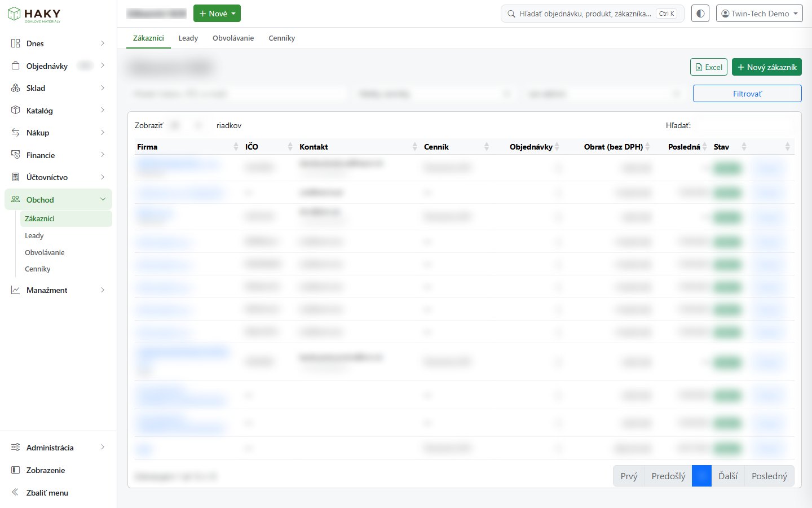Viewport: 812px width, 508px height.
Task: Expand the Administrácia menu chevron
Action: click(103, 448)
